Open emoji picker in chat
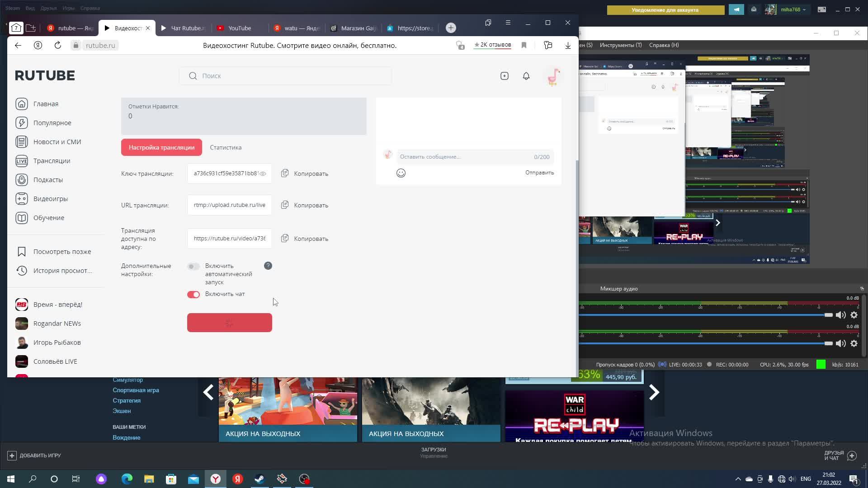The image size is (868, 488). pyautogui.click(x=401, y=173)
